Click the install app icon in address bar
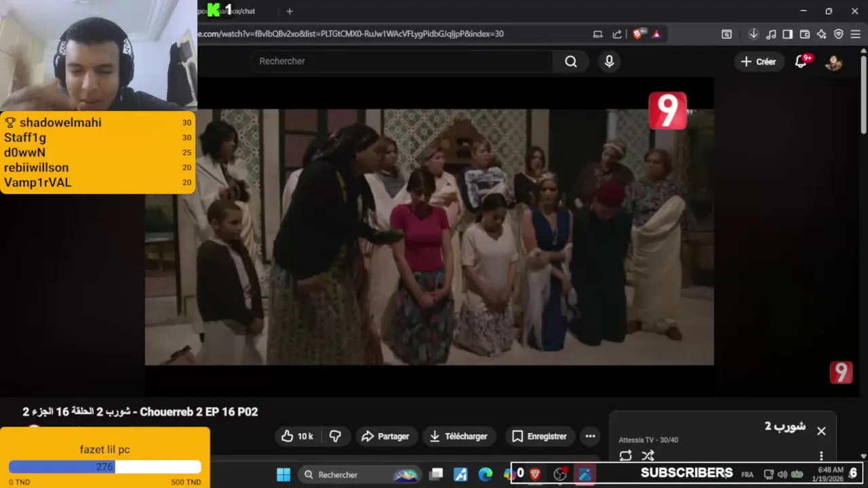The image size is (868, 488). (597, 34)
